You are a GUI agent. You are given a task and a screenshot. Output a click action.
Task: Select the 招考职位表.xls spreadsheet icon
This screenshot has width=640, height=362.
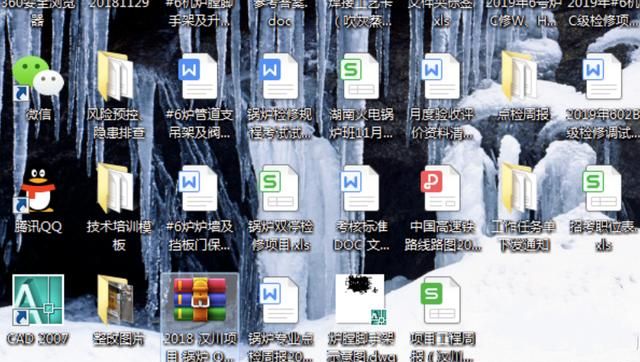(x=602, y=189)
